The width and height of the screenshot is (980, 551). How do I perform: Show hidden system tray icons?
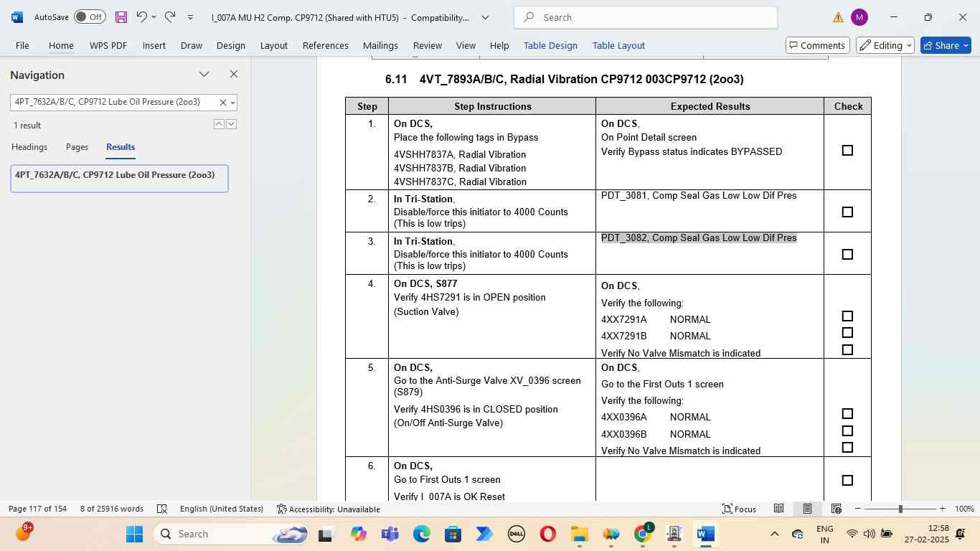[x=774, y=534]
